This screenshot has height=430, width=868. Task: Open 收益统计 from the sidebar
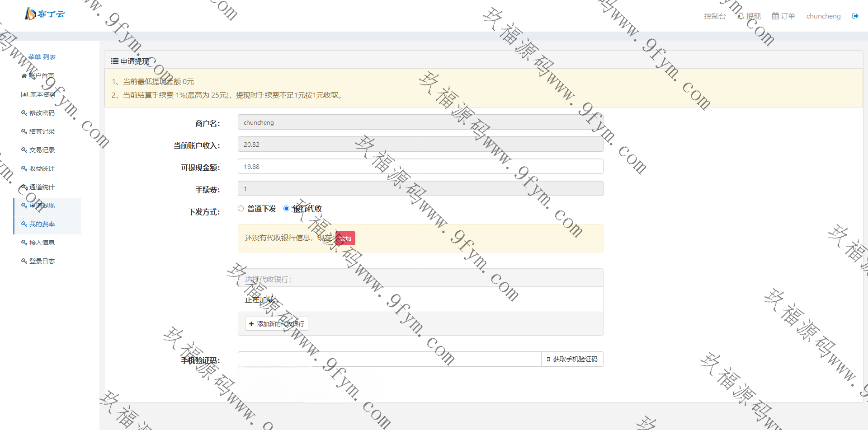coord(42,168)
